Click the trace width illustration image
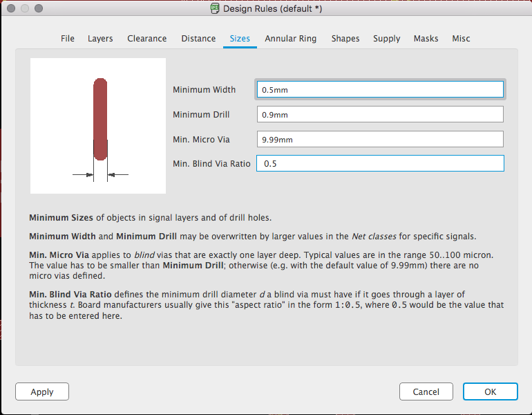Screen dimensions: 532x415 pos(98,126)
